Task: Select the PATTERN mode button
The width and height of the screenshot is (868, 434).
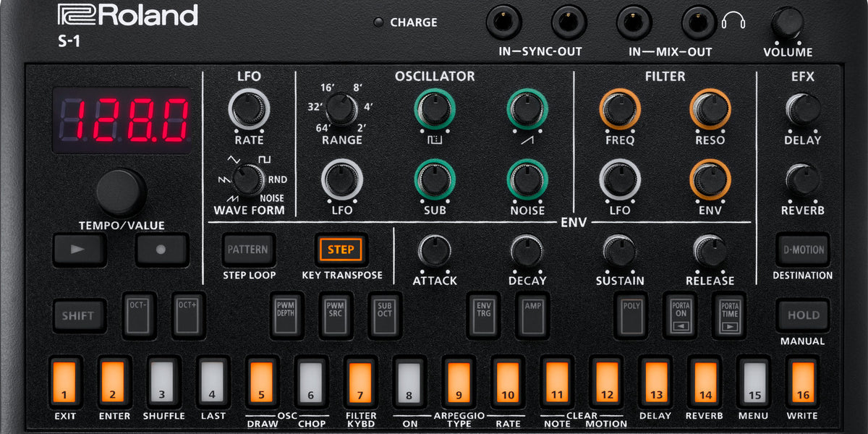Action: pyautogui.click(x=248, y=250)
